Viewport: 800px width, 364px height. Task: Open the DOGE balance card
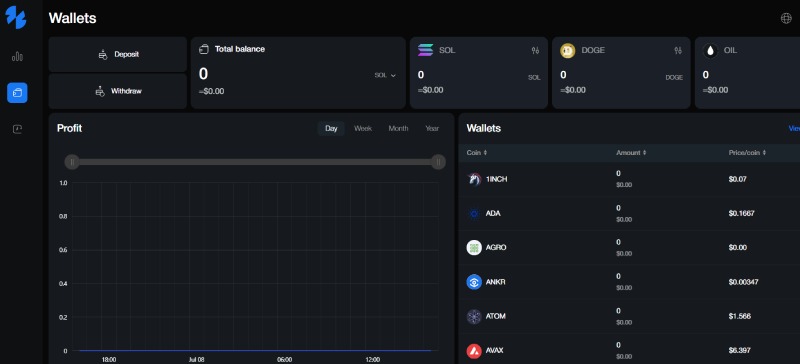[621, 72]
